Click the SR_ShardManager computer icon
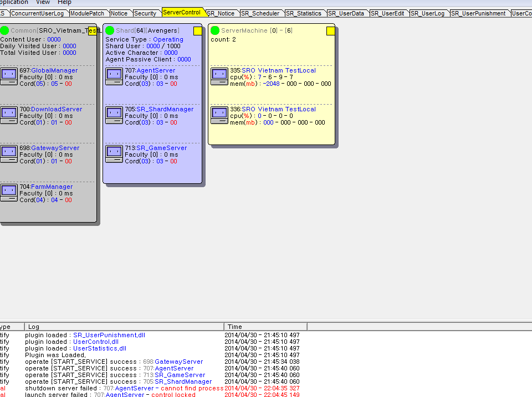 click(114, 115)
